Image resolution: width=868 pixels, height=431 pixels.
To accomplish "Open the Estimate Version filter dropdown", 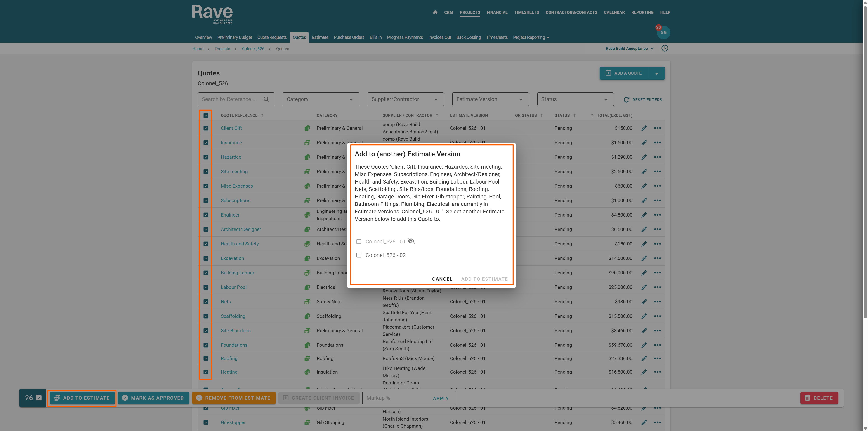I will click(x=490, y=99).
